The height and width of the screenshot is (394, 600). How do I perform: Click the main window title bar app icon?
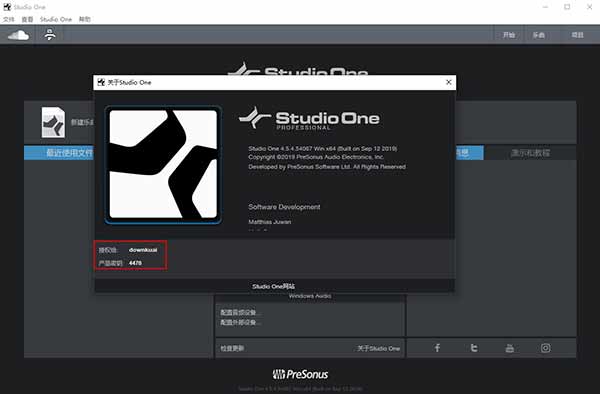pyautogui.click(x=7, y=7)
